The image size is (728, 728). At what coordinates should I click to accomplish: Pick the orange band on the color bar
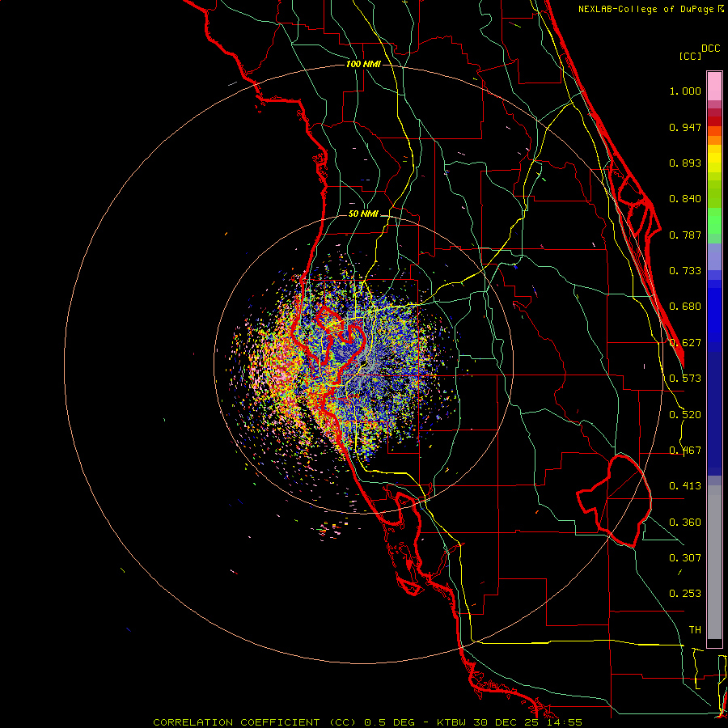click(714, 140)
